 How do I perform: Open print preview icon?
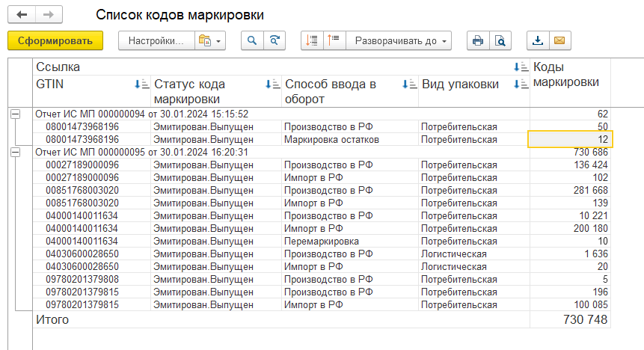click(499, 41)
